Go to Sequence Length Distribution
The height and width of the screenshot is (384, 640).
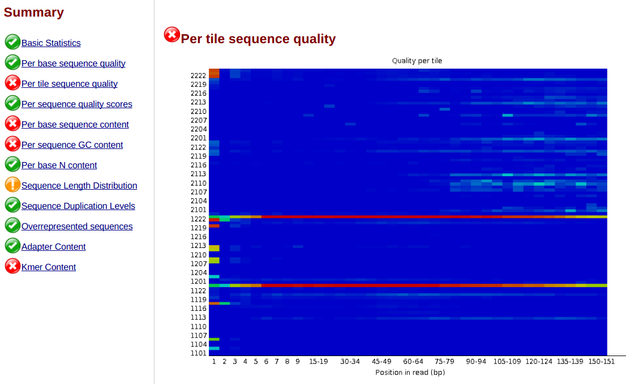[79, 186]
